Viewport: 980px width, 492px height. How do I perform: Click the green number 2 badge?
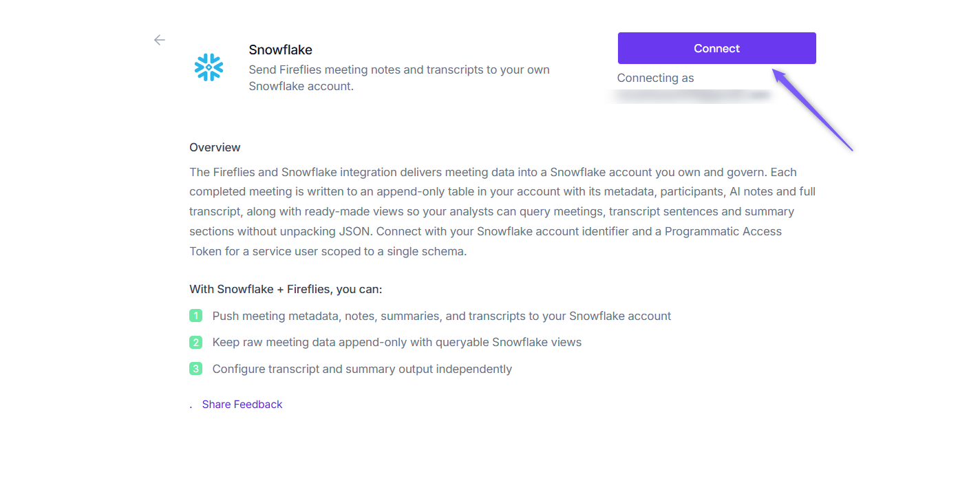pyautogui.click(x=195, y=342)
